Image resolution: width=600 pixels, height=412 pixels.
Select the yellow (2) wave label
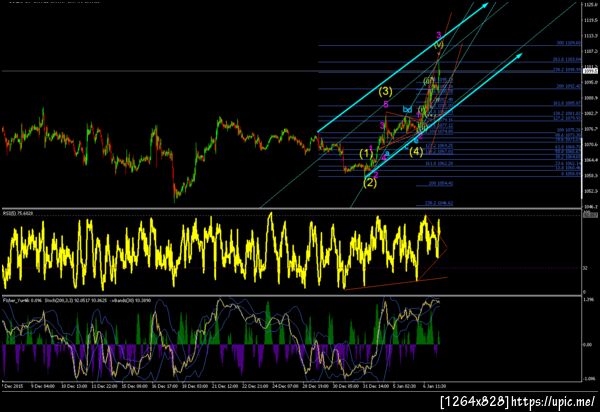370,183
